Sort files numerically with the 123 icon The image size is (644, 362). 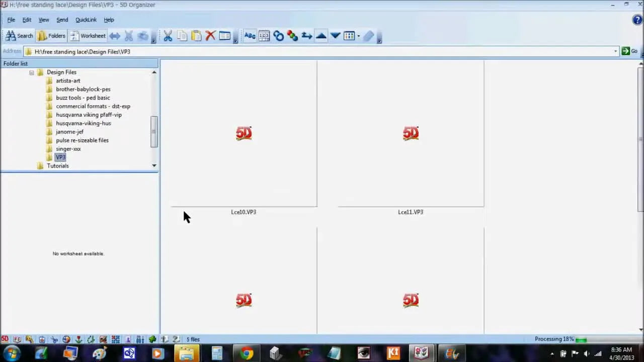pos(264,35)
